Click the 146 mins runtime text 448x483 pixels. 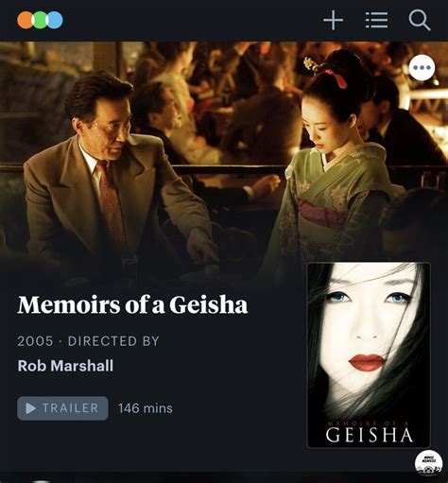pos(146,408)
